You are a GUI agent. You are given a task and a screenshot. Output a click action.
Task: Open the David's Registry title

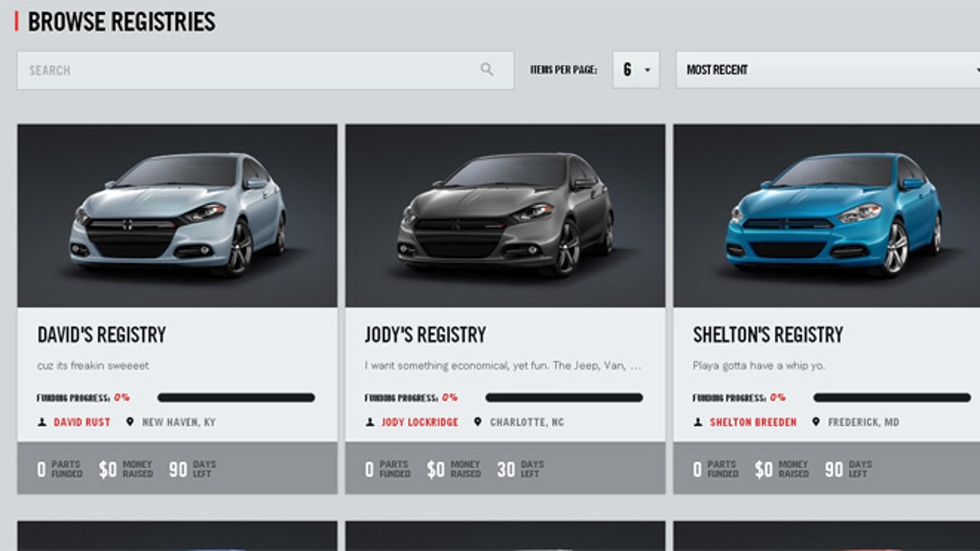click(x=102, y=335)
